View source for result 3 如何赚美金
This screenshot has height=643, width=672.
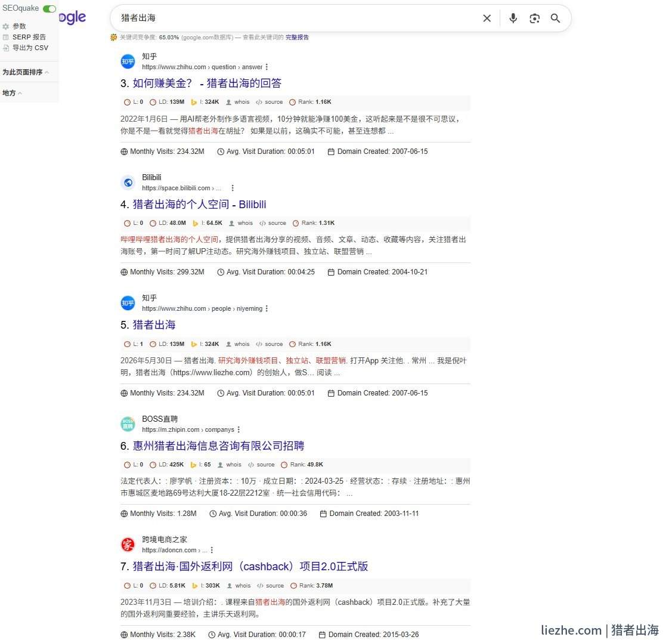(269, 102)
